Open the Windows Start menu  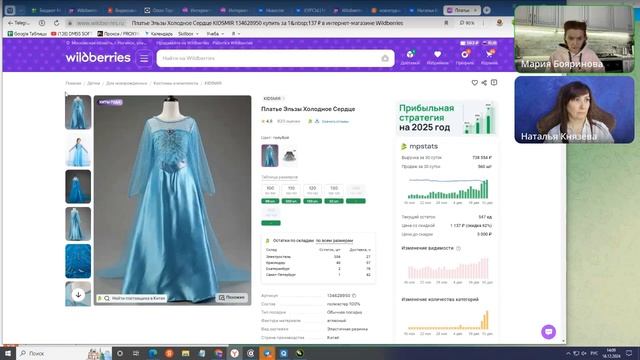(x=7, y=353)
